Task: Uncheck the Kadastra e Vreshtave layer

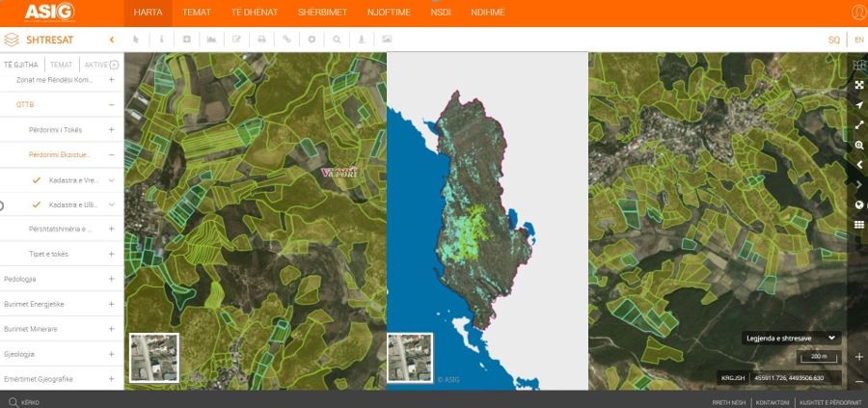Action: pos(37,179)
